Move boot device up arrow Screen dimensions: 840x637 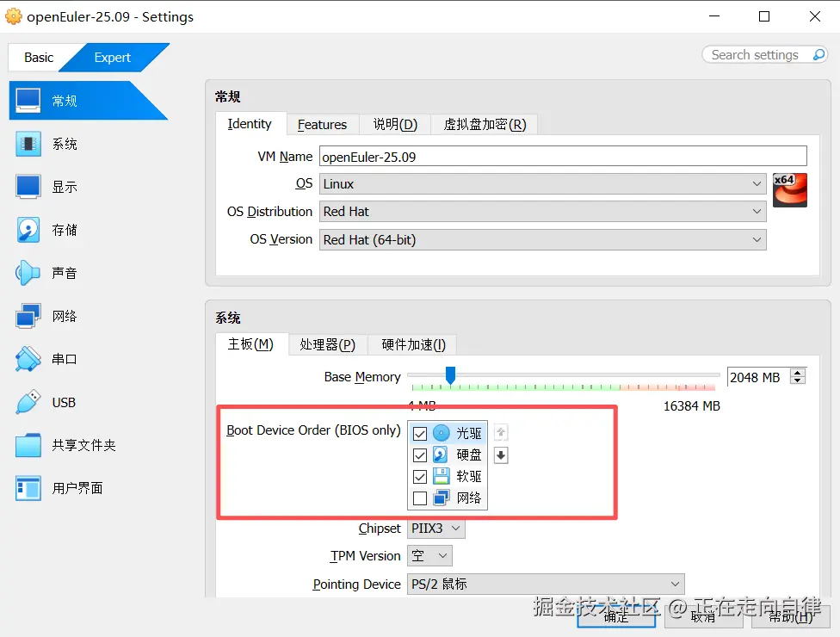tap(501, 432)
